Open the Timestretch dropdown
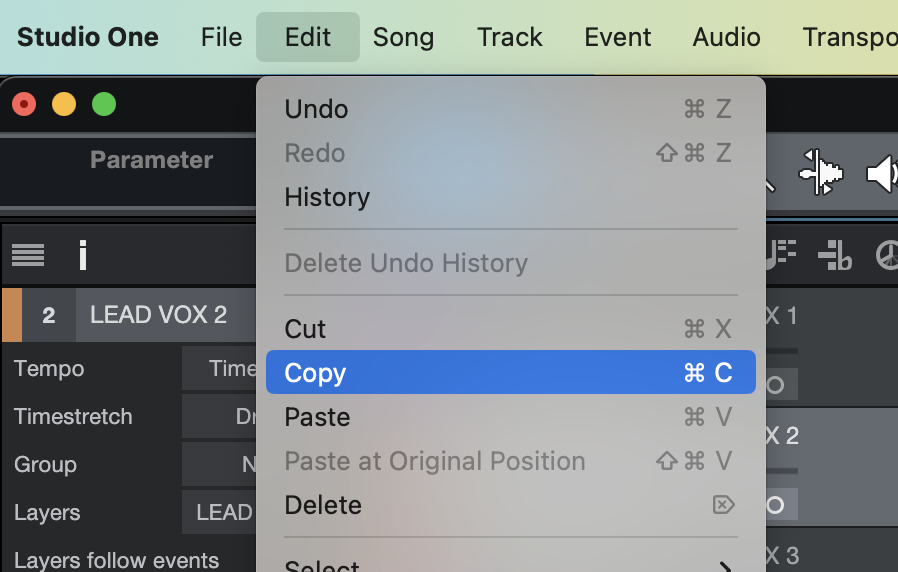The image size is (898, 572). [x=219, y=417]
